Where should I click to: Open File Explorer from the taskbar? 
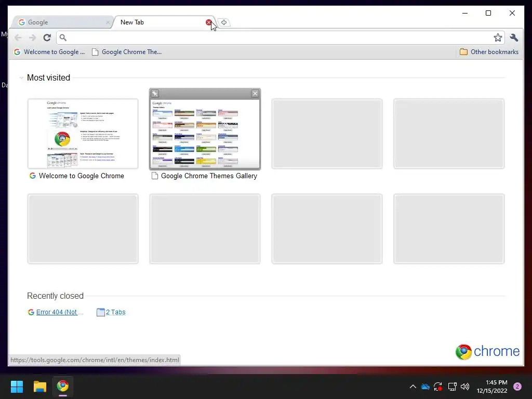(39, 387)
